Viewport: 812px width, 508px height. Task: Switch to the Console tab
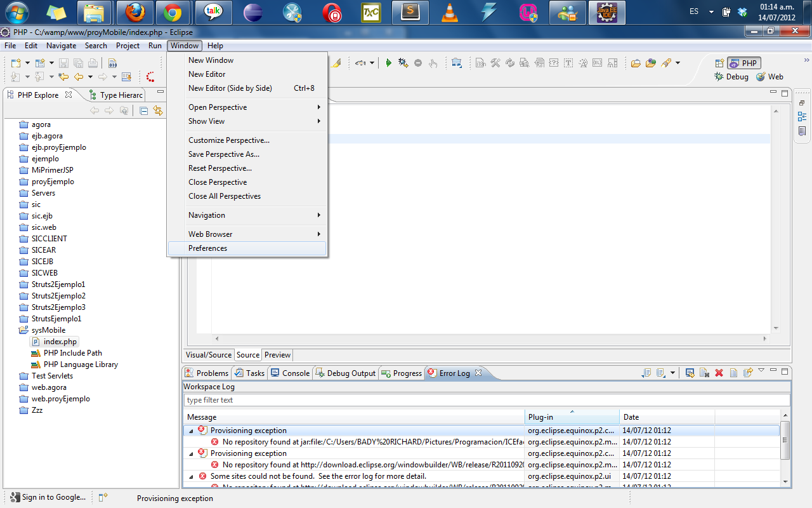pyautogui.click(x=290, y=373)
